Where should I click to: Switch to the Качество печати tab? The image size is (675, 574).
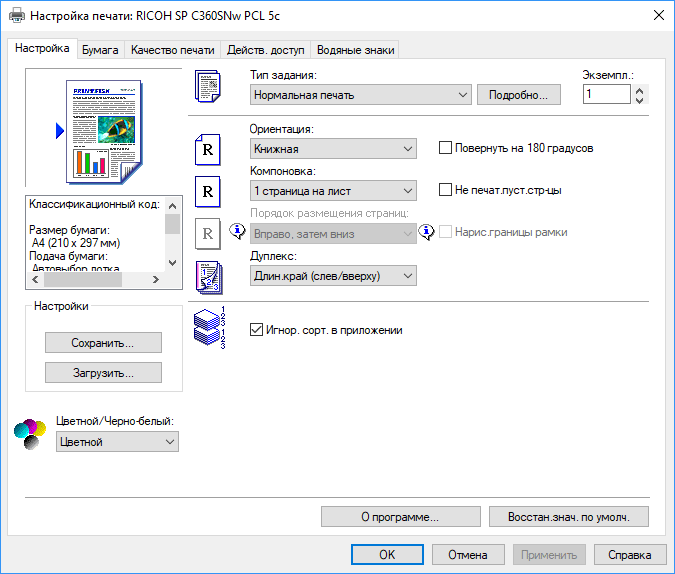point(173,50)
